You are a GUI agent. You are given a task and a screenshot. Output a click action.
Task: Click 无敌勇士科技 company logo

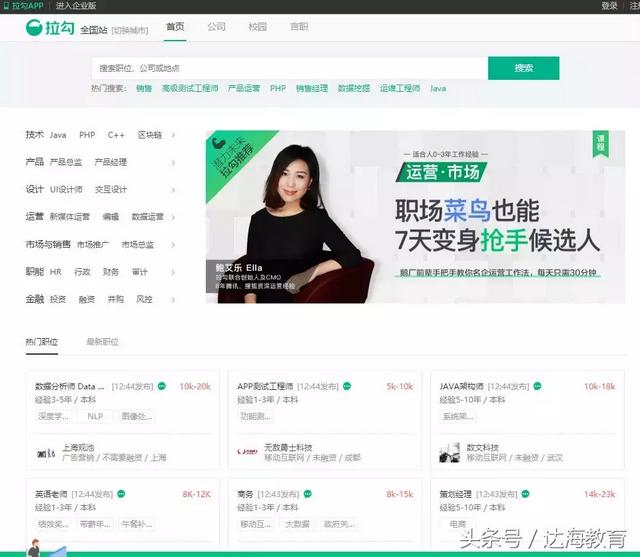click(x=247, y=452)
